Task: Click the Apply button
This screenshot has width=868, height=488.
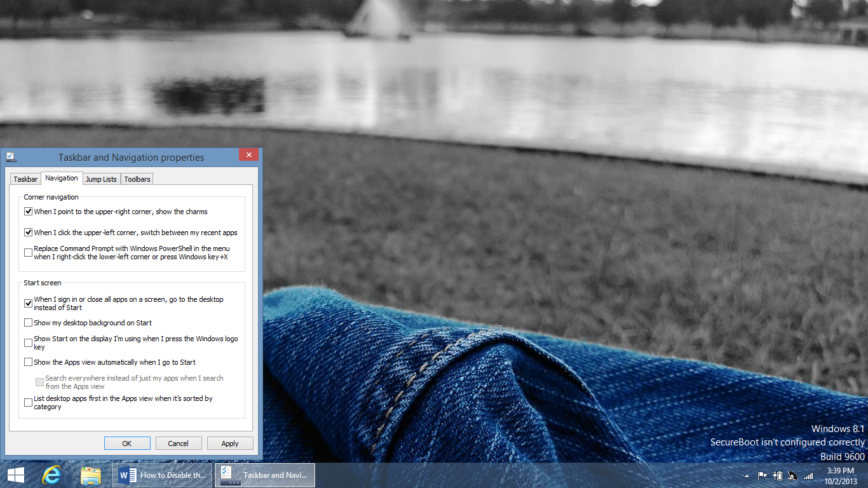Action: (x=229, y=444)
